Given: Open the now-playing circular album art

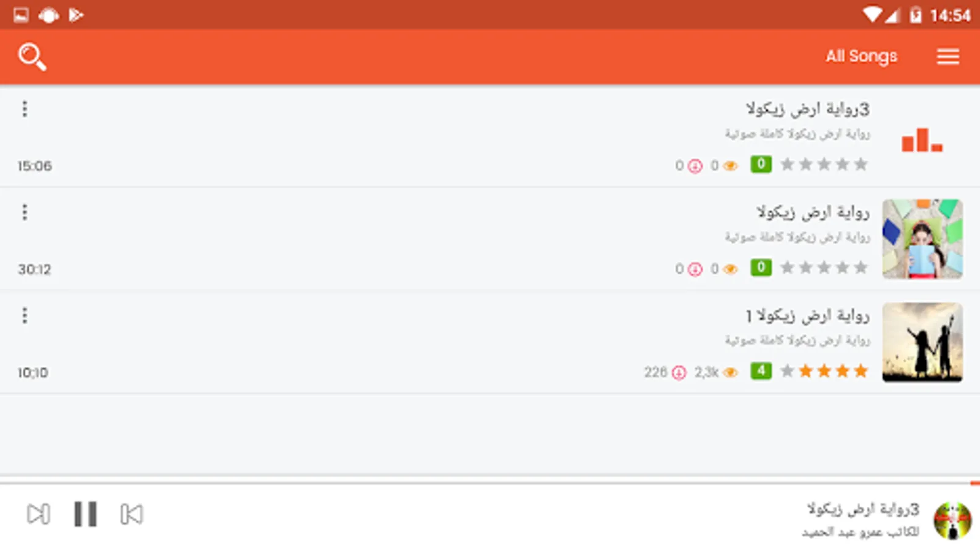Looking at the screenshot, I should click(952, 520).
